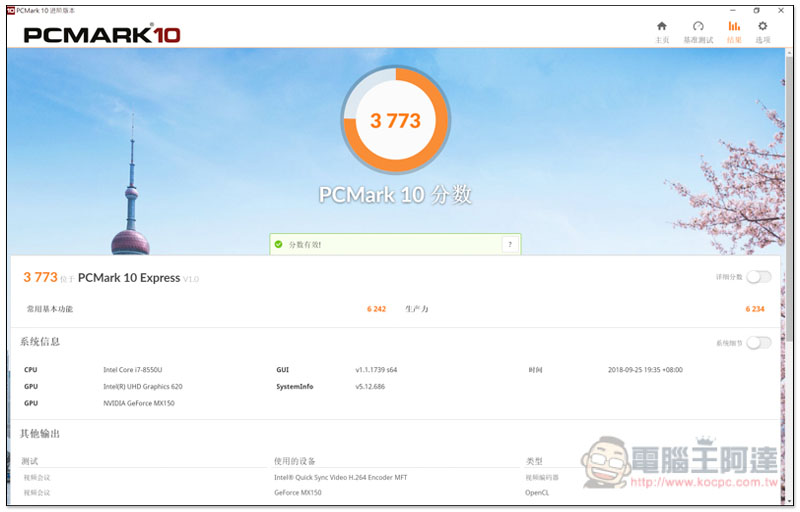
Task: Click the Productivity score 6 234
Action: (x=755, y=309)
